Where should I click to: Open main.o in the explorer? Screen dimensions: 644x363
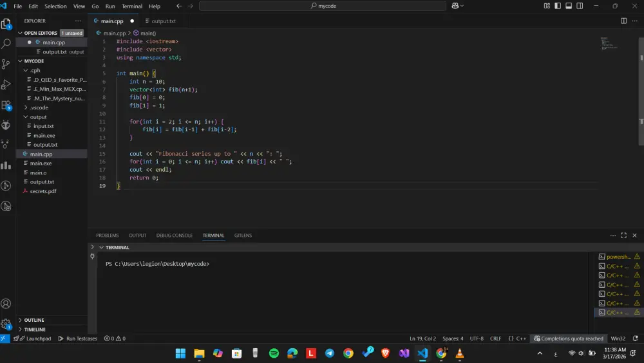click(38, 173)
